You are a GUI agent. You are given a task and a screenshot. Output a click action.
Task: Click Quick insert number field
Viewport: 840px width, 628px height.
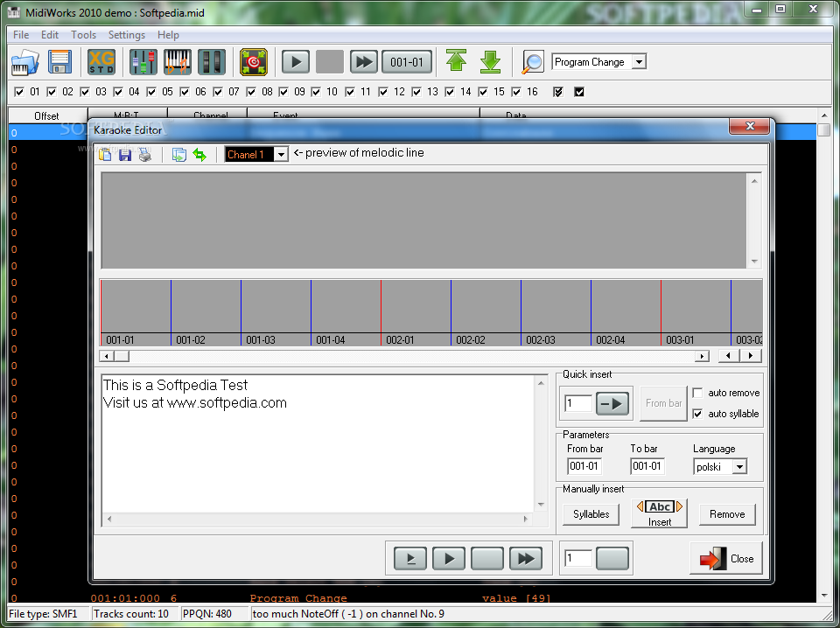pyautogui.click(x=578, y=404)
